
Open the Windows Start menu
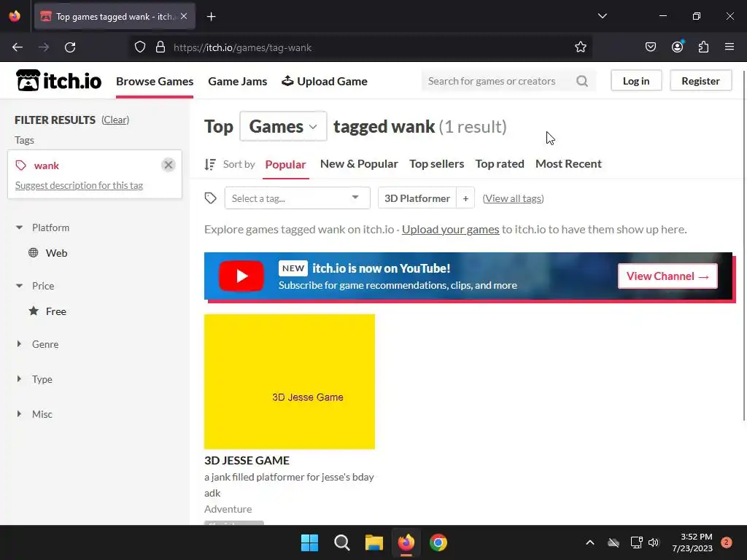[x=309, y=542]
